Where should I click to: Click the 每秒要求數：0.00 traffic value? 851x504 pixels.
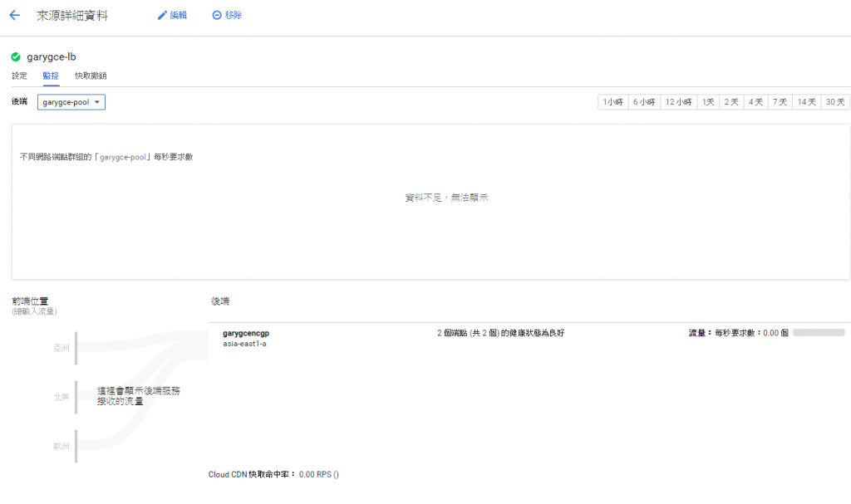point(751,333)
